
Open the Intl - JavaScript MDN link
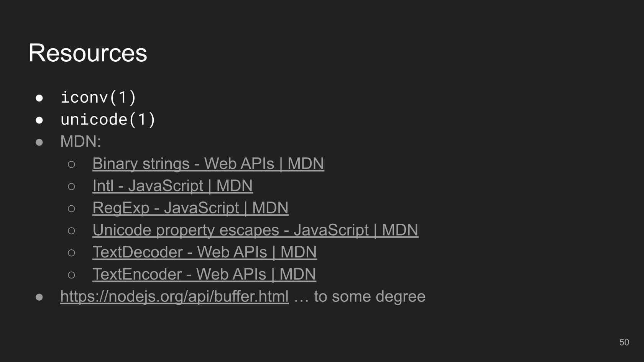(x=172, y=186)
